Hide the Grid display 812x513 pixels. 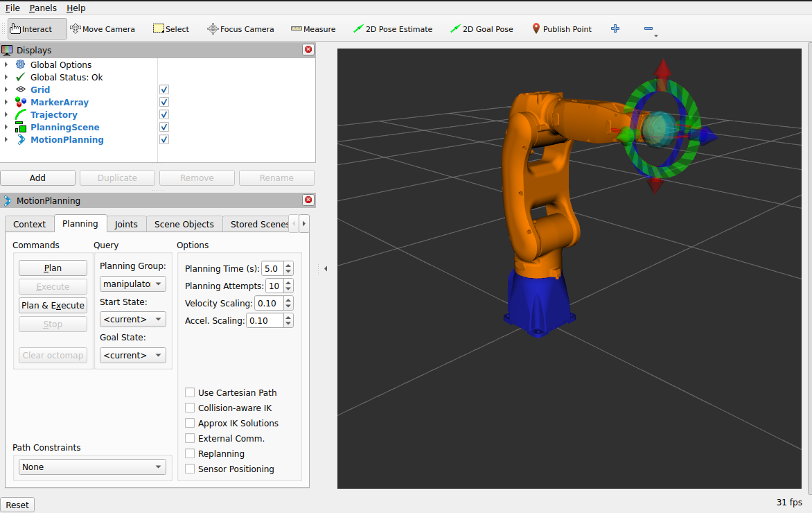click(164, 89)
